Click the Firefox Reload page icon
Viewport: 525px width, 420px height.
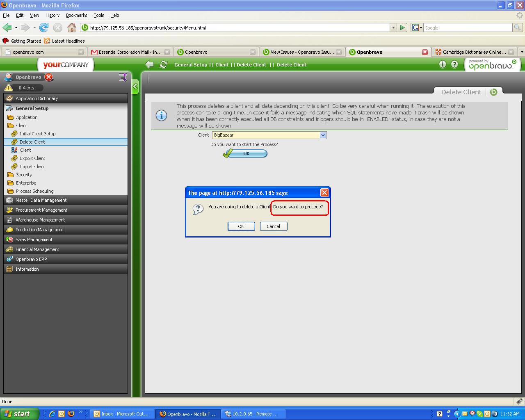44,27
